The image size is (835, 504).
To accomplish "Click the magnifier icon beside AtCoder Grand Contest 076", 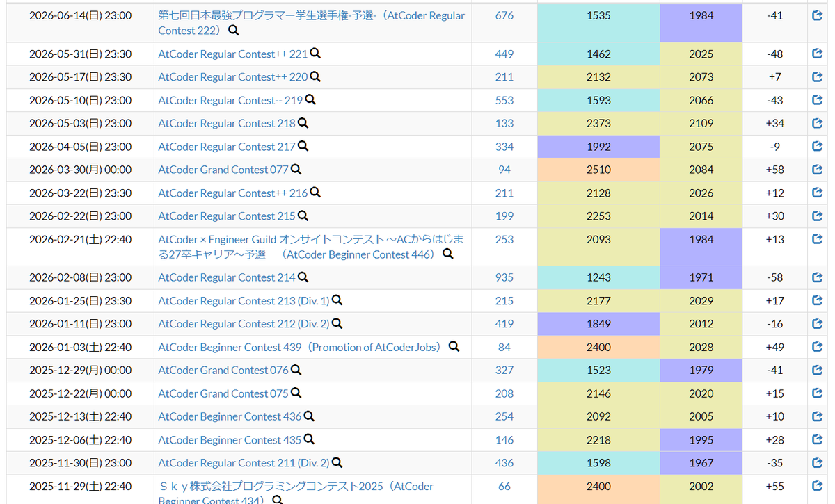I will click(x=296, y=370).
